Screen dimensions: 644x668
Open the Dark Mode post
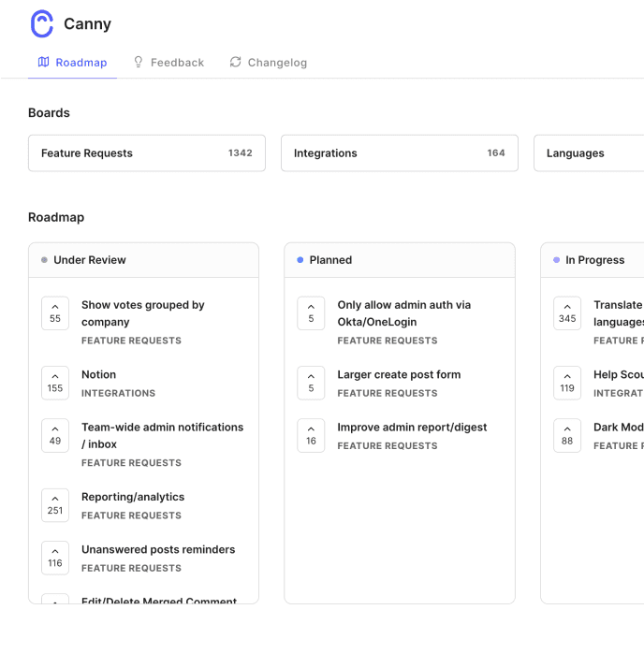pos(619,428)
